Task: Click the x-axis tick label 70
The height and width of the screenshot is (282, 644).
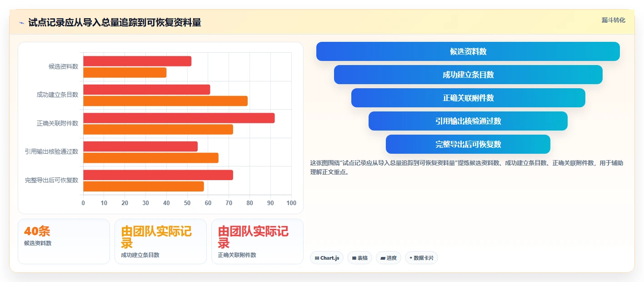Action: click(229, 203)
